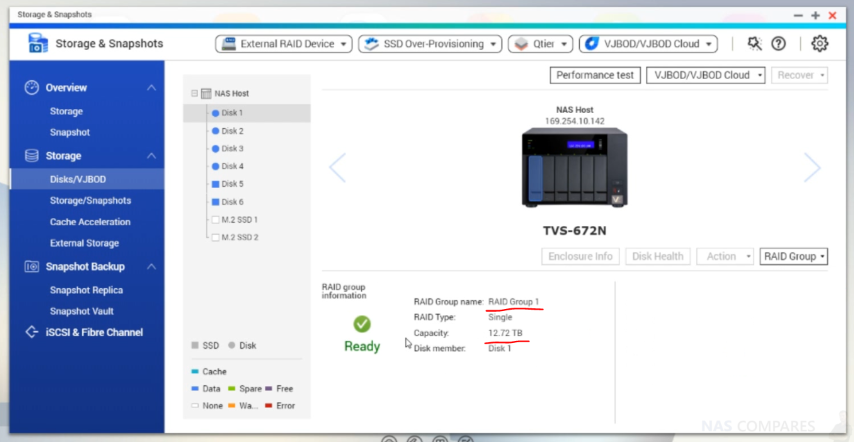854x442 pixels.
Task: Open Storage/Snapshots page
Action: [x=90, y=200]
